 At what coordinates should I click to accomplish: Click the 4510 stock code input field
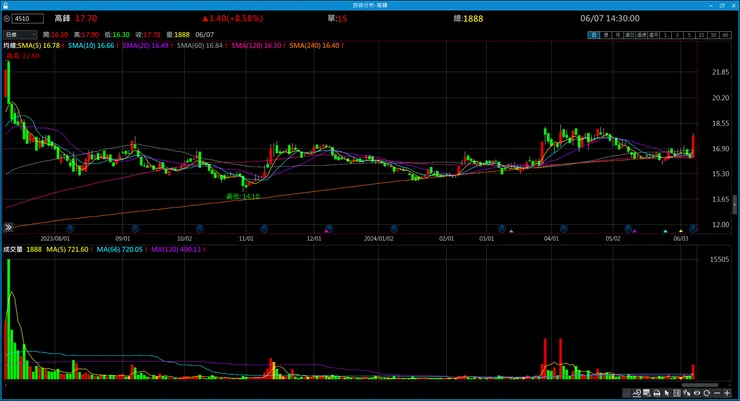click(x=28, y=19)
